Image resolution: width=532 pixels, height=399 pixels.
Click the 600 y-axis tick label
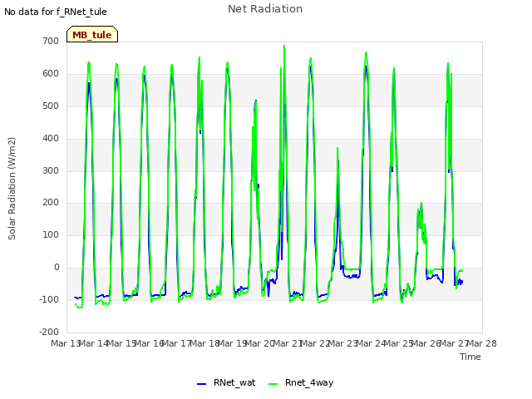51,74
